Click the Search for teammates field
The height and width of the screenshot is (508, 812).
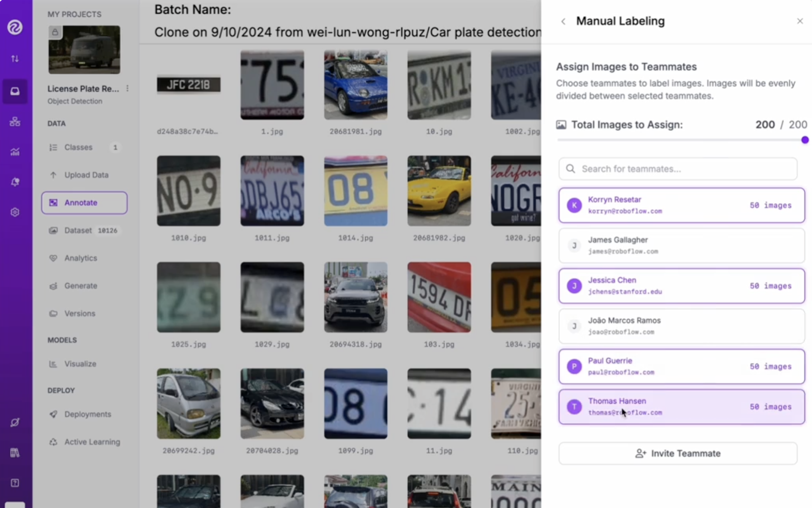[678, 169]
